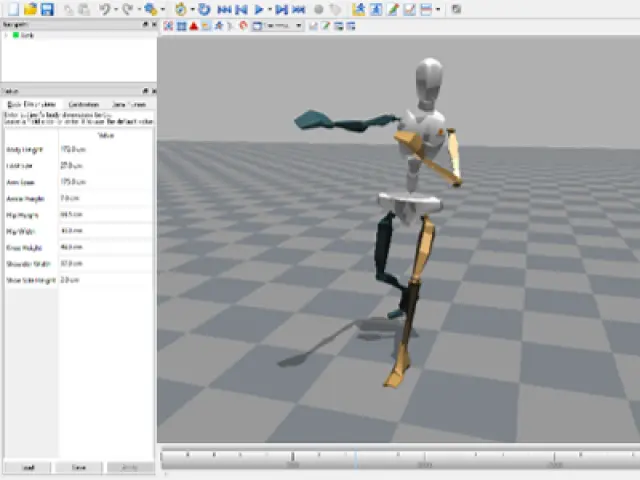The height and width of the screenshot is (480, 640).
Task: Select the Body Dimensions tab
Action: coord(30,104)
